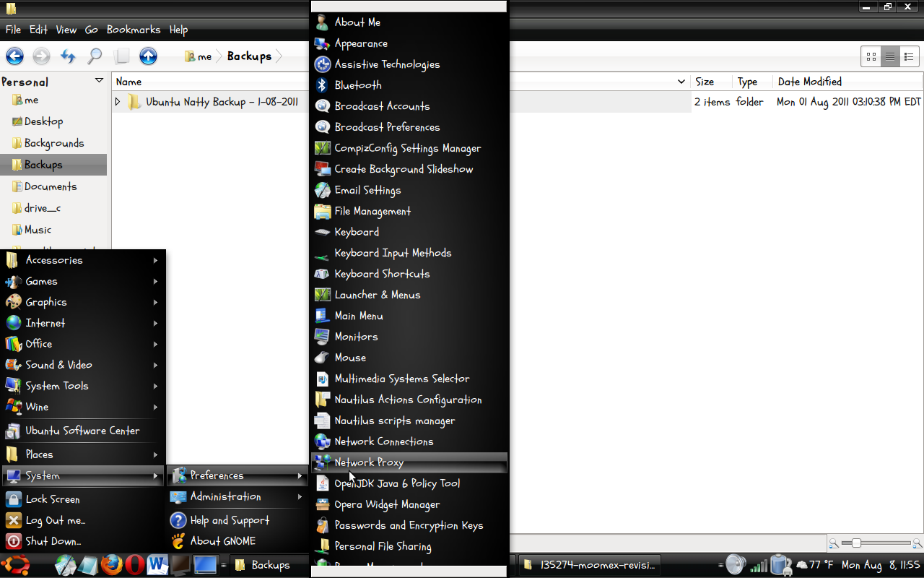Screen dimensions: 924x578
Task: Switch to 135274-moomex-revisi... taskbar window
Action: tap(590, 565)
